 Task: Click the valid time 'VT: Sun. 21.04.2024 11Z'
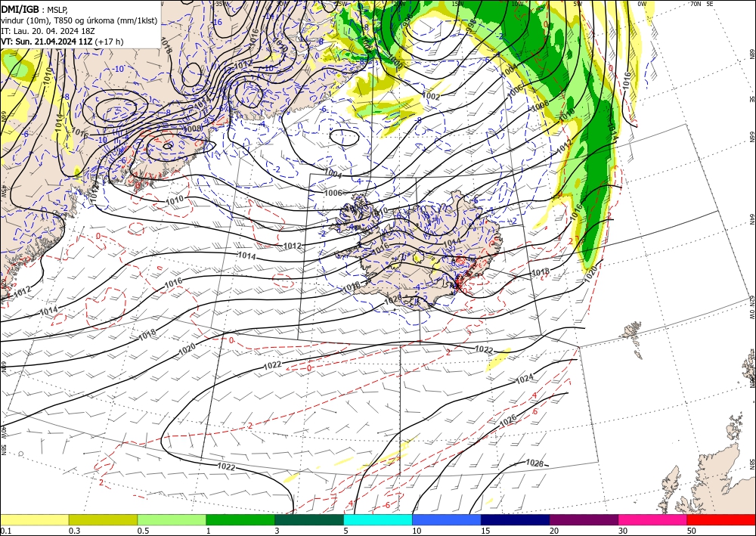(47, 42)
